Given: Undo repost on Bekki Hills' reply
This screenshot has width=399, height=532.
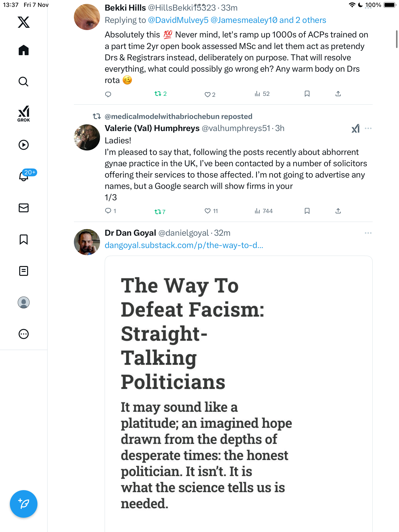Looking at the screenshot, I should tap(158, 94).
